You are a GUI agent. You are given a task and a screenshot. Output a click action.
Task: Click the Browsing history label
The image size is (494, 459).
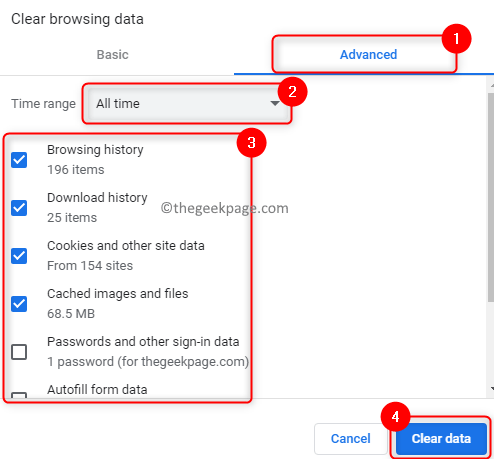(95, 150)
